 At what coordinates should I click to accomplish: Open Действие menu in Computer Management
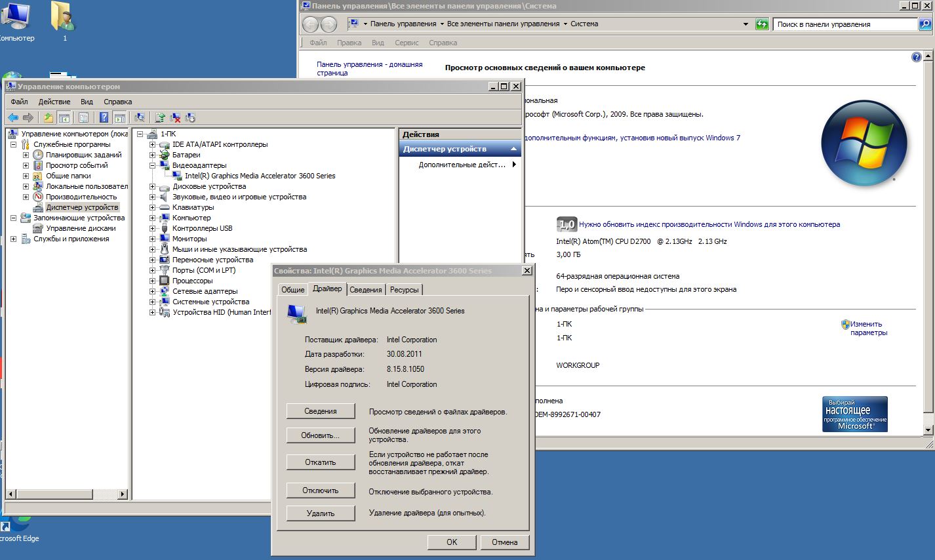(54, 102)
